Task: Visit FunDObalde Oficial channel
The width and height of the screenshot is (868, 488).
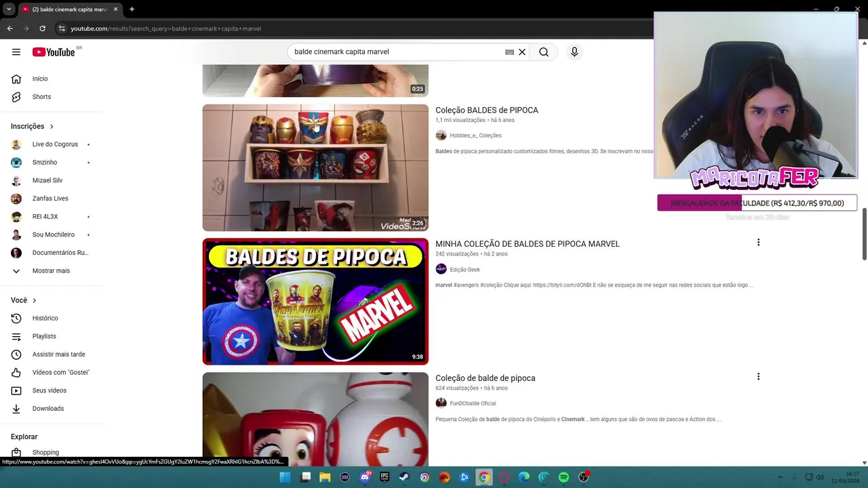Action: pos(473,403)
